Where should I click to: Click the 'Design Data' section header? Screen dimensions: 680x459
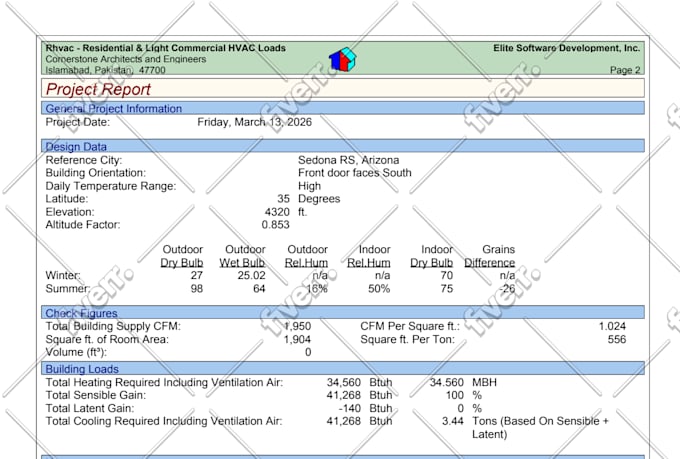click(x=343, y=146)
